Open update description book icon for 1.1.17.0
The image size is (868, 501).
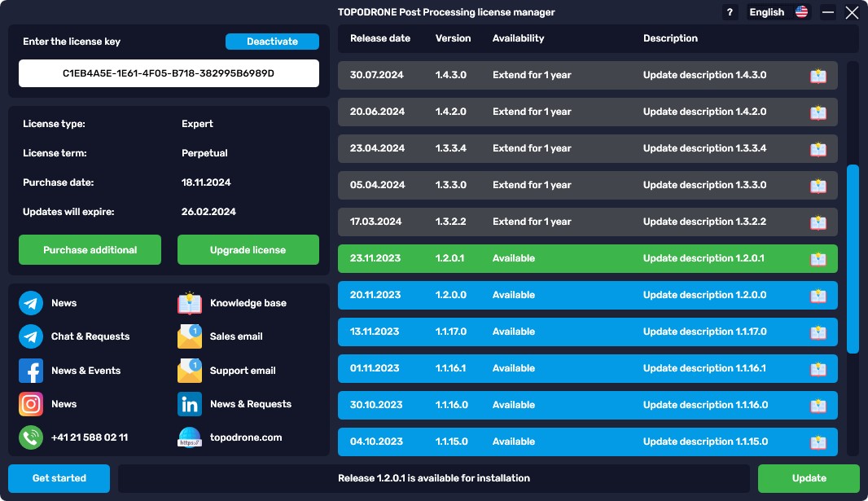[x=818, y=332]
